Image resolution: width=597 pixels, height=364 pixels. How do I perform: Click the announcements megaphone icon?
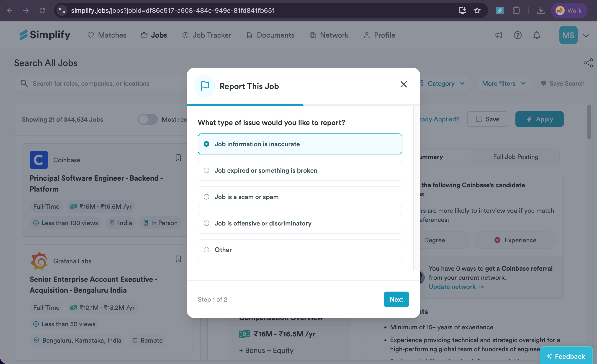[x=498, y=35]
